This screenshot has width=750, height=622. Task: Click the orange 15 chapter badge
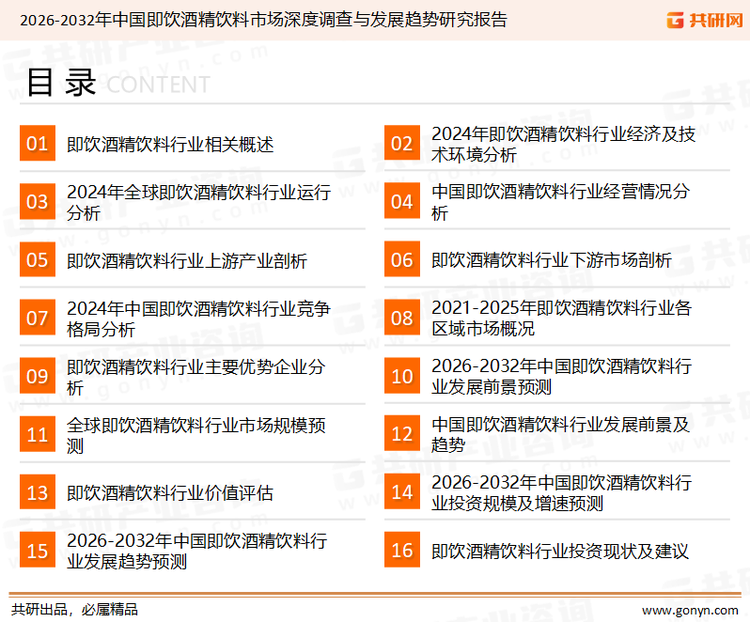coord(37,550)
